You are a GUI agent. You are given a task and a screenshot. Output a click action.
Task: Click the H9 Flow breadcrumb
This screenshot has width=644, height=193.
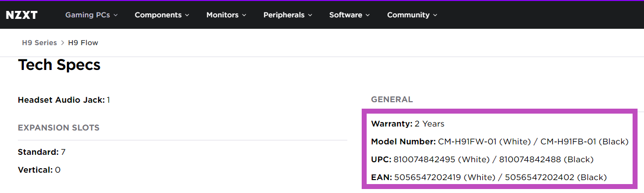(83, 43)
